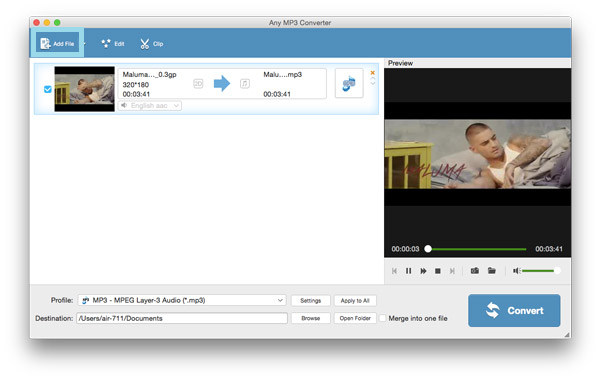Click the window resize grip corner
This screenshot has width=600, height=380.
pos(567,334)
